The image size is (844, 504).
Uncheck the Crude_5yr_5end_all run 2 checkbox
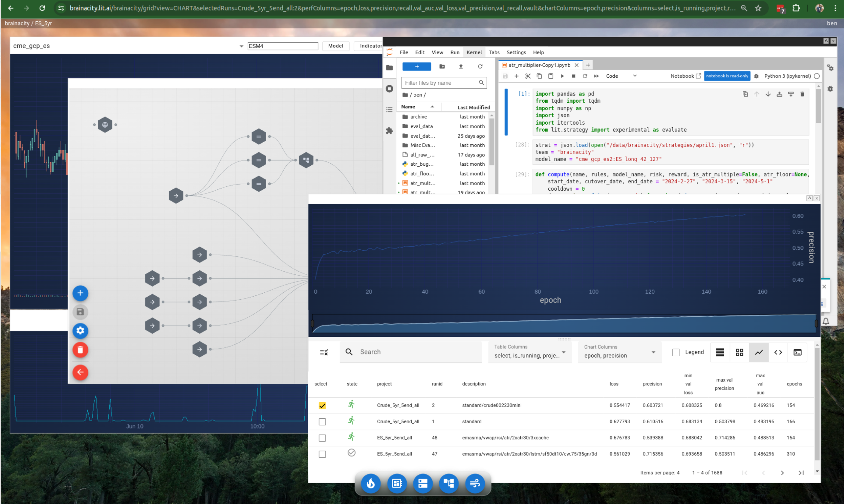322,405
